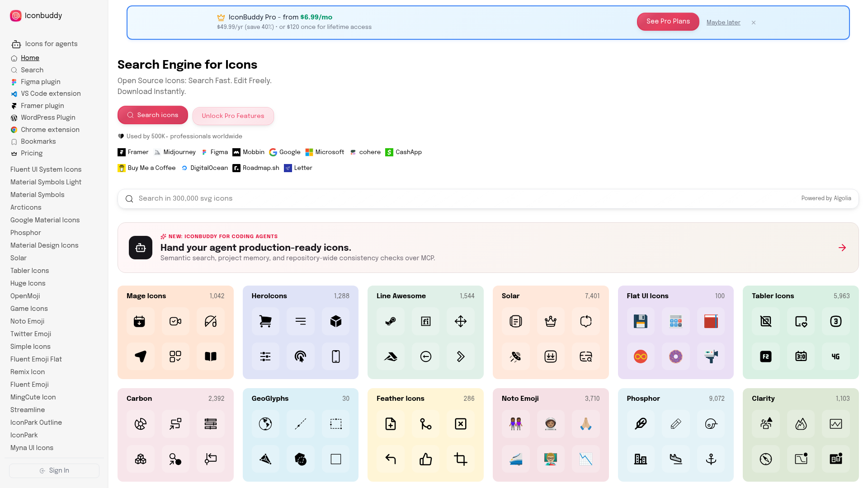Image resolution: width=868 pixels, height=488 pixels.
Task: Dismiss the IconBuddy Pro banner
Action: pos(754,23)
